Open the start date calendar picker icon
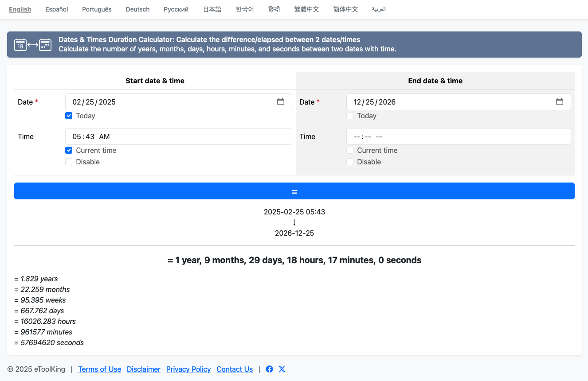Viewport: 588px width, 381px height. 281,102
